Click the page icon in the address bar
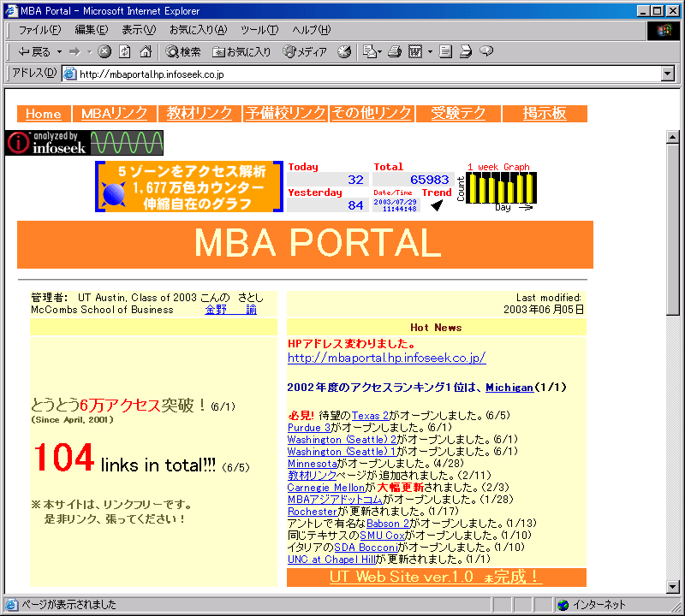Screen dimensions: 685x616 pyautogui.click(x=70, y=74)
